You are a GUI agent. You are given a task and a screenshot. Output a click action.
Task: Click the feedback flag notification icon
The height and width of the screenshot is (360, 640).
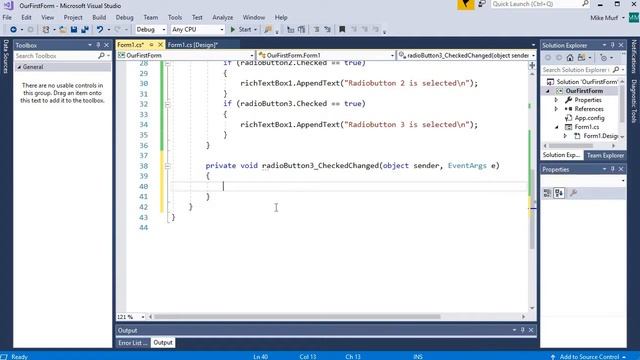465,4
